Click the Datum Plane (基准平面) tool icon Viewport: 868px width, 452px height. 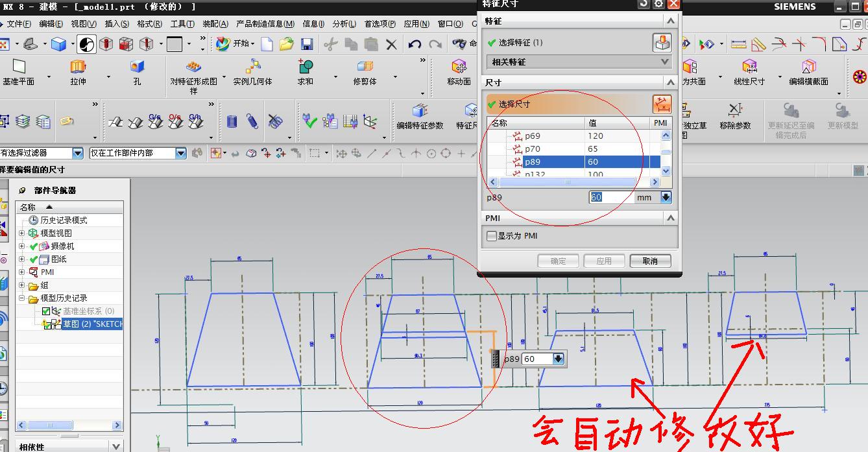click(x=19, y=66)
